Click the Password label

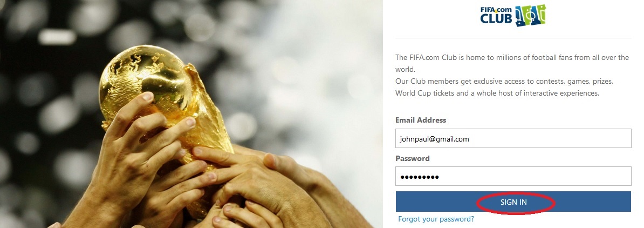pyautogui.click(x=413, y=158)
